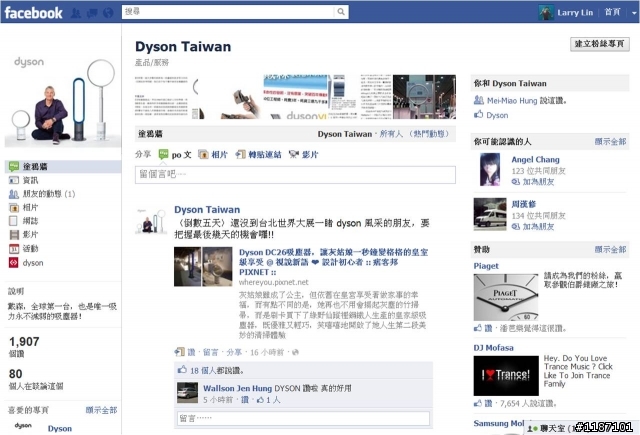Click the Piaget watch ad image
The width and height of the screenshot is (640, 435).
point(506,297)
